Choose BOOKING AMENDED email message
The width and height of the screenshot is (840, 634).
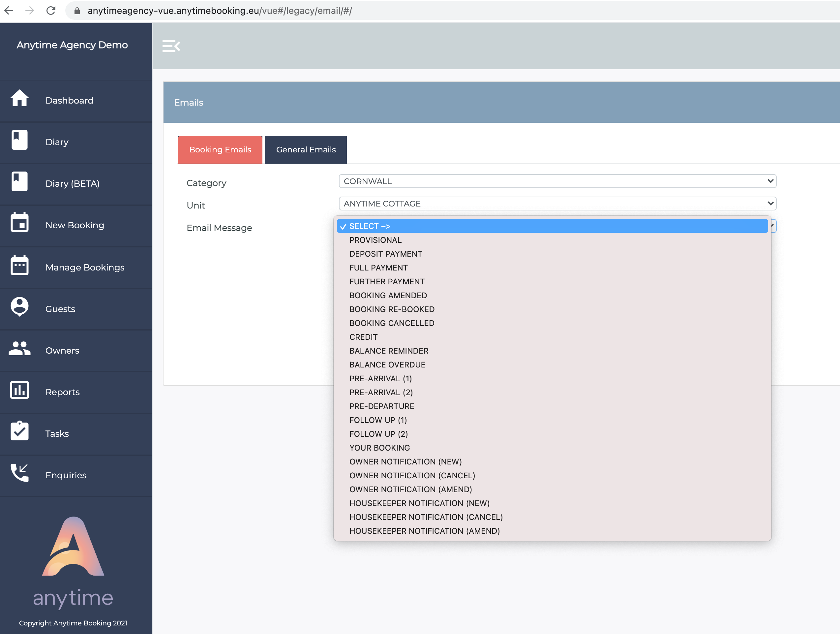click(552, 296)
